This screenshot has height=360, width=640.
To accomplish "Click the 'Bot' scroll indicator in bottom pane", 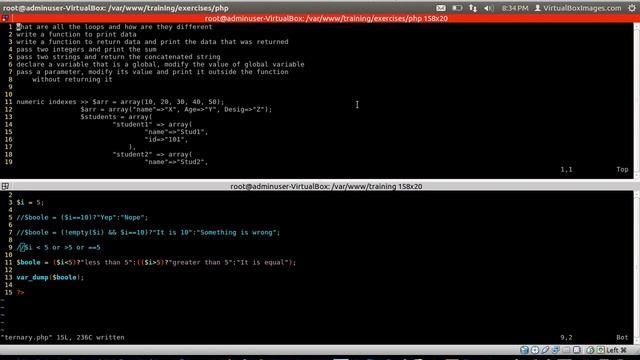I will (622, 337).
